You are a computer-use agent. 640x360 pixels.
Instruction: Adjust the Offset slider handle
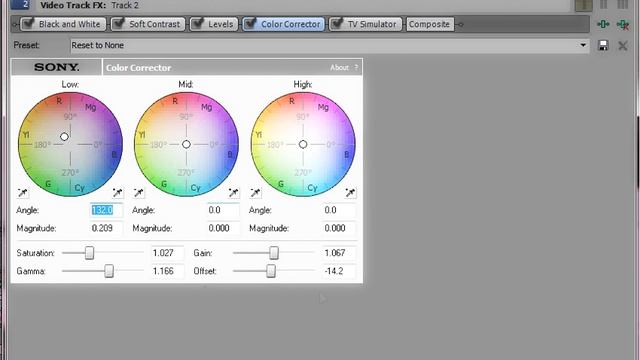coord(271,271)
